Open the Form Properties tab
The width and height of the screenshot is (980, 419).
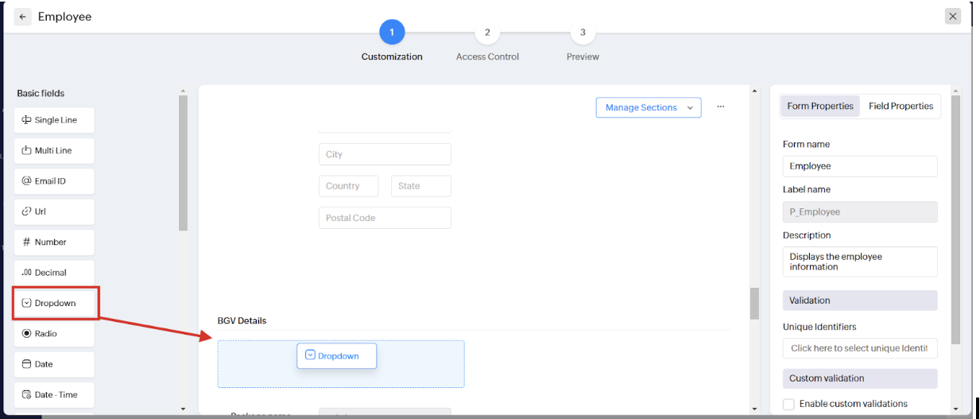(820, 107)
